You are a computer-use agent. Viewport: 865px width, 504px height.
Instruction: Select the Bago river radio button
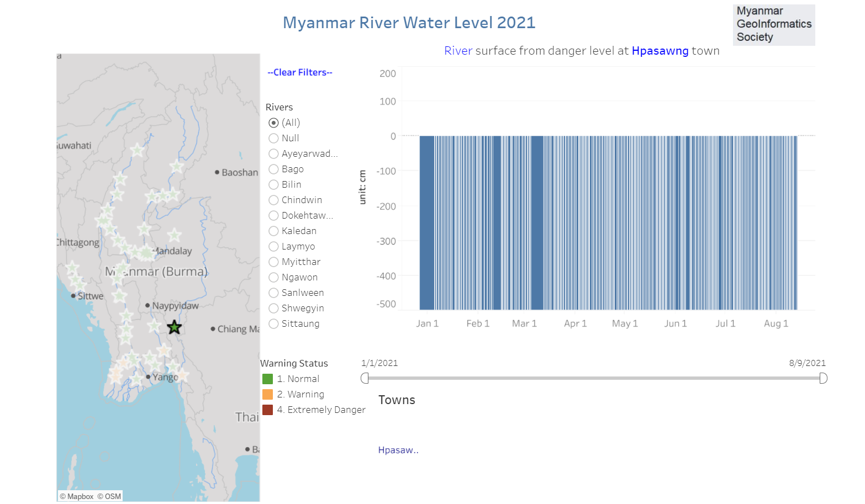tap(273, 169)
